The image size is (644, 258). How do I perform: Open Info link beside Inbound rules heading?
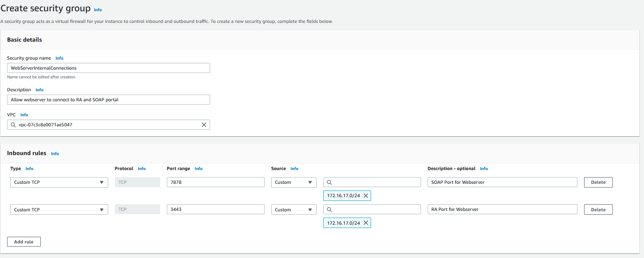pos(55,154)
